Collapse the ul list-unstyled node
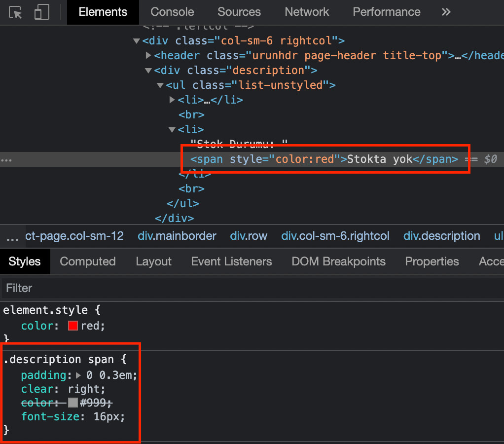This screenshot has height=444, width=504. click(160, 85)
